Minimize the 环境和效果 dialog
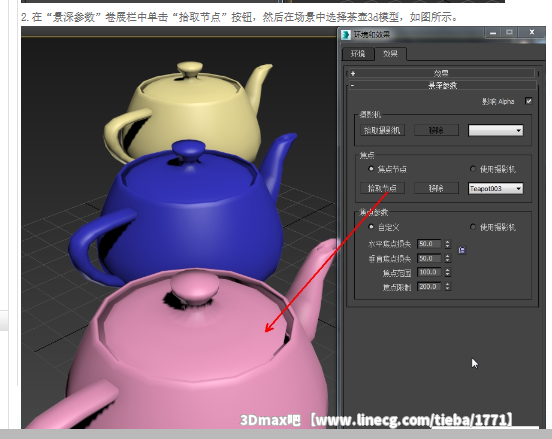 pyautogui.click(x=493, y=33)
